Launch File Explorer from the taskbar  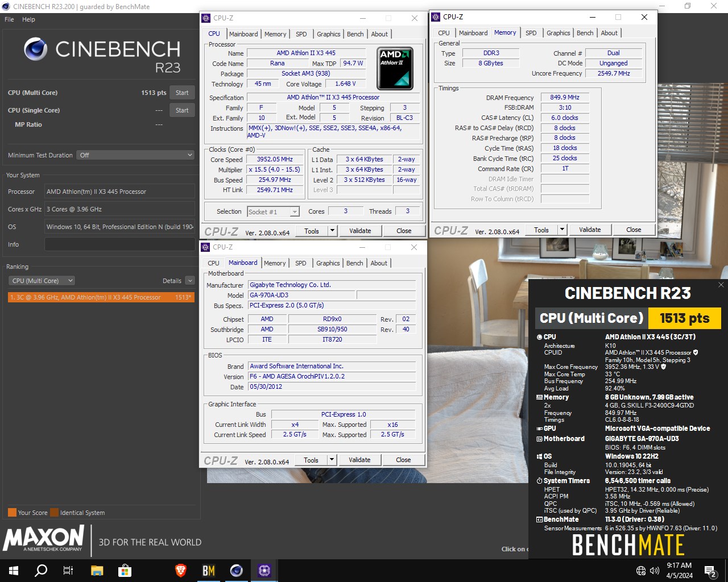point(97,571)
